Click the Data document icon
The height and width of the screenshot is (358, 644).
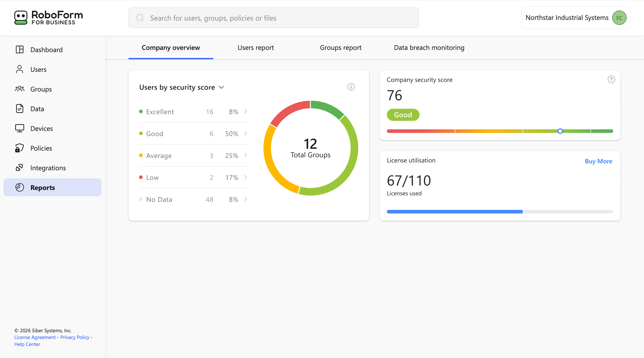coord(19,109)
